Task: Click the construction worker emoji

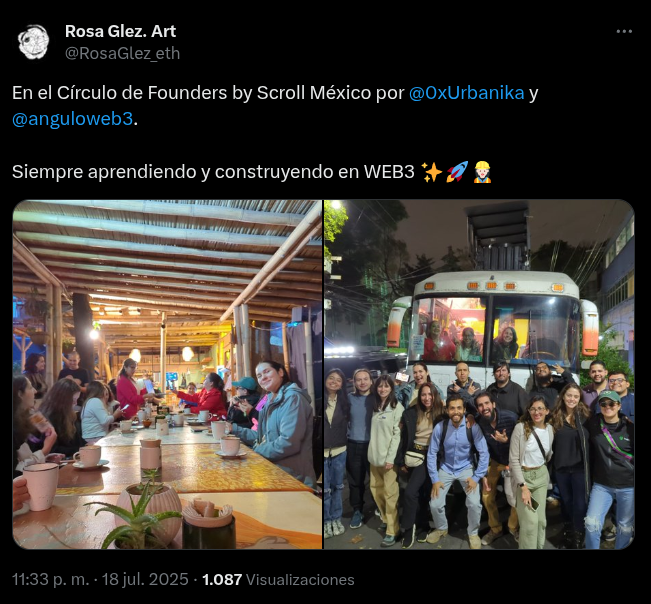Action: pos(482,172)
